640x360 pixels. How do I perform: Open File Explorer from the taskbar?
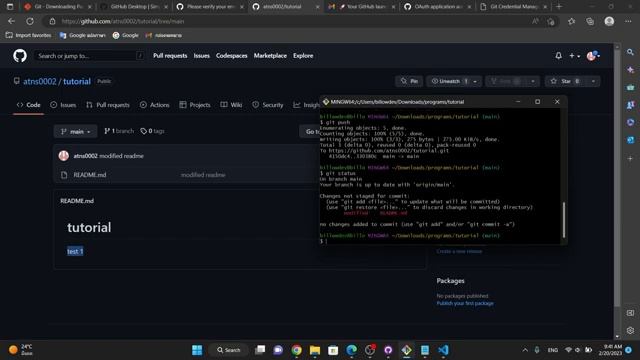(x=315, y=350)
